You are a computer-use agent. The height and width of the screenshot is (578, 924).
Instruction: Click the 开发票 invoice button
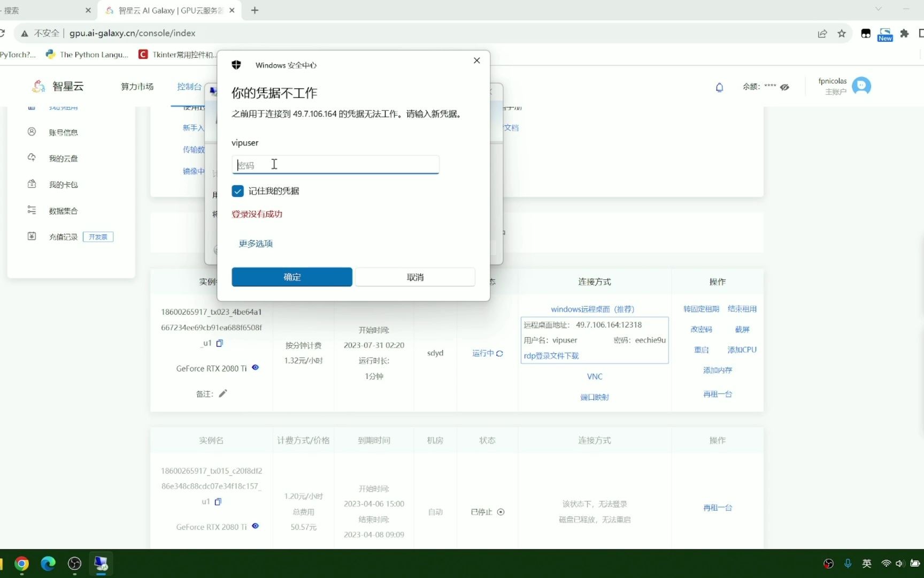(x=98, y=237)
